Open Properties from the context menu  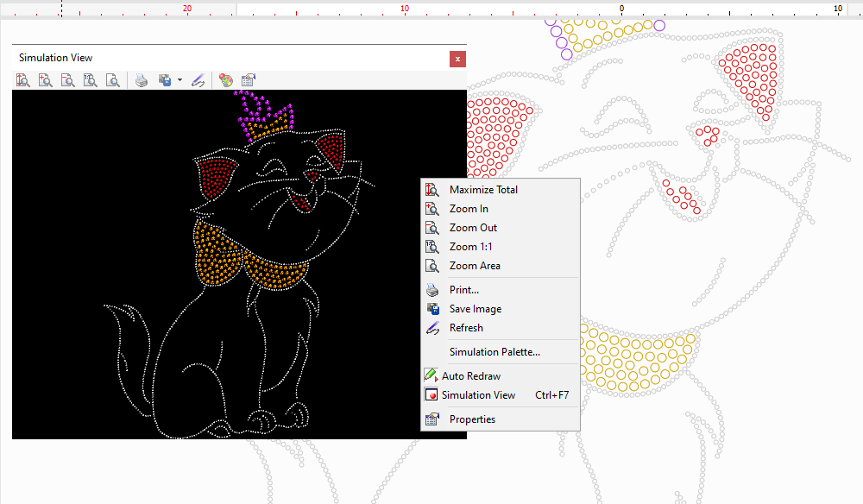tap(501, 419)
